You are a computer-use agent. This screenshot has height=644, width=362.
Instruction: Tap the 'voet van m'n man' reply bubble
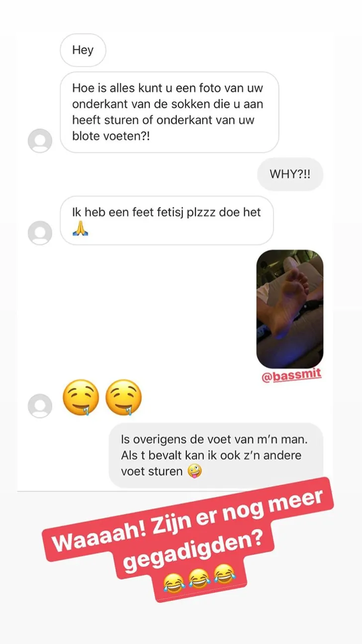[x=216, y=455]
